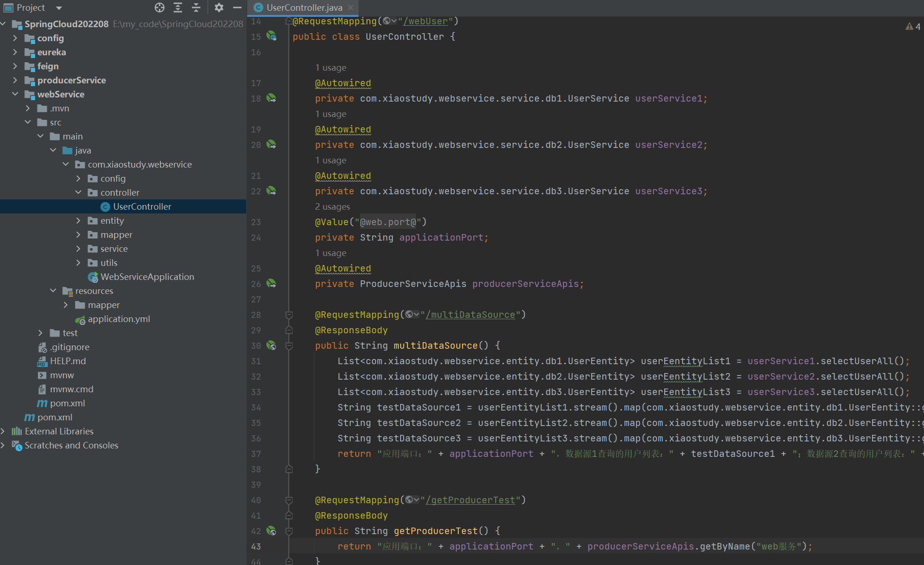924x565 pixels.
Task: Click '2 usages' hint above @Value annotation
Action: [x=333, y=206]
